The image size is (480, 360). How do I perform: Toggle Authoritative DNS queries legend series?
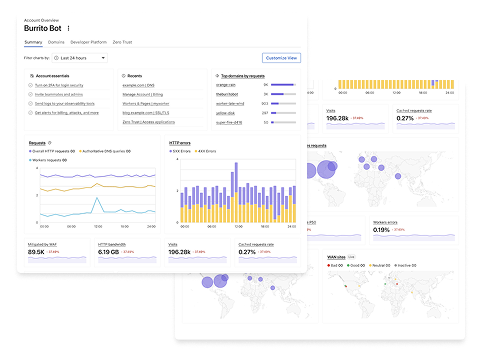pos(105,151)
